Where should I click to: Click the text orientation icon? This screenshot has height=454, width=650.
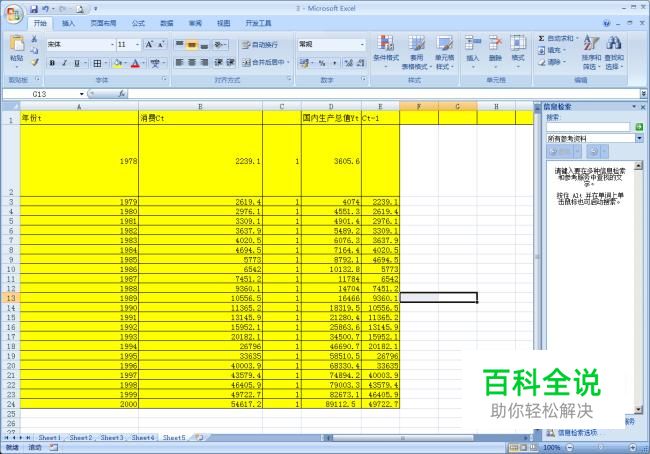(x=220, y=44)
